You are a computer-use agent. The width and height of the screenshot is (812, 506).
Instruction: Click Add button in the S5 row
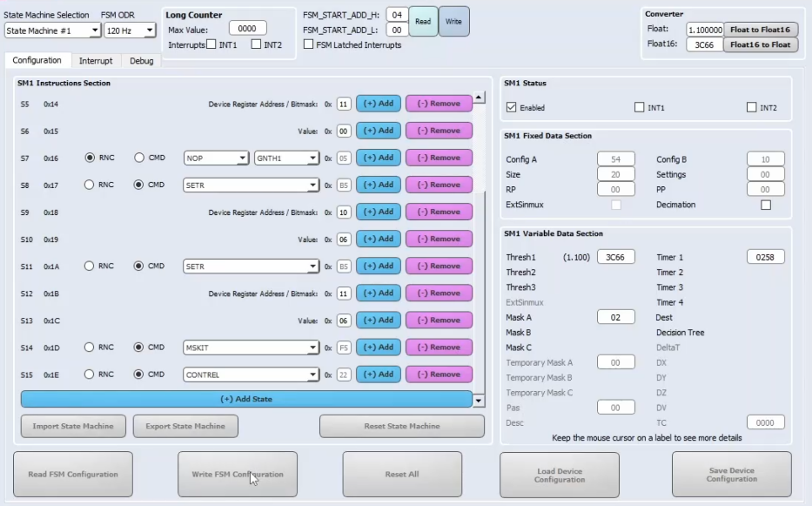pos(379,104)
